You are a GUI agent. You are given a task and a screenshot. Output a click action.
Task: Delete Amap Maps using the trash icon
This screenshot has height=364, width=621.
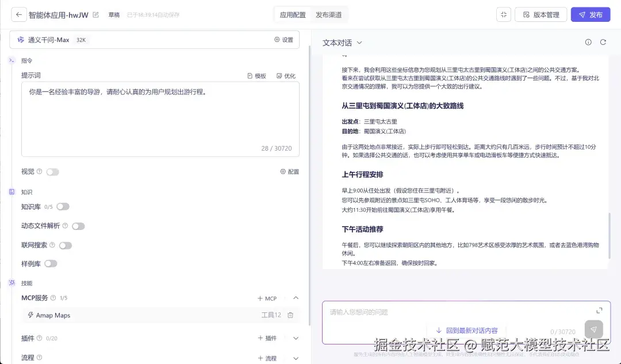290,315
